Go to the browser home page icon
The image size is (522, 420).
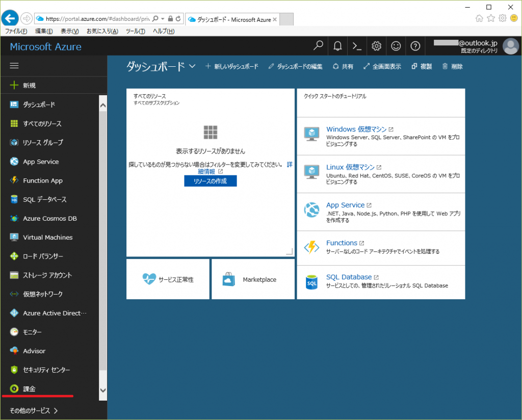point(479,18)
